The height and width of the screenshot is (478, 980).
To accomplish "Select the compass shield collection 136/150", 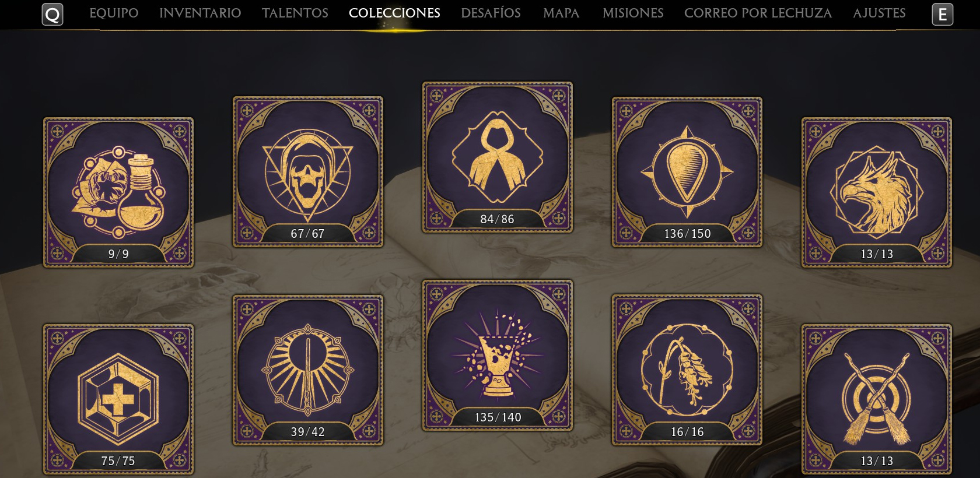I will (687, 172).
